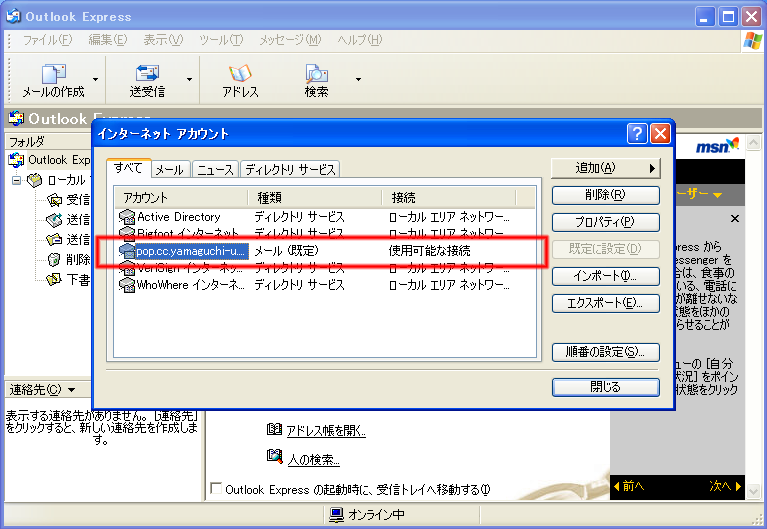Click the main window scrollbar up arrow
Screen dimensions: 767x529
tap(753, 143)
